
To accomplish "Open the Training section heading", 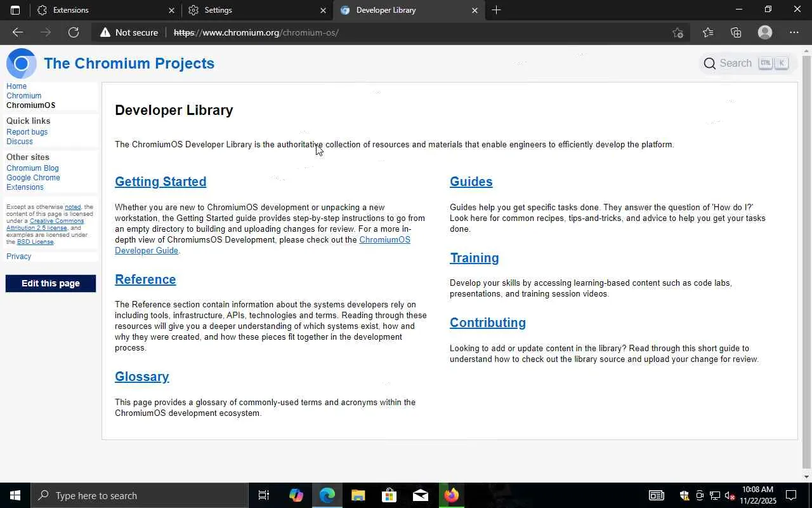I will coord(475,258).
